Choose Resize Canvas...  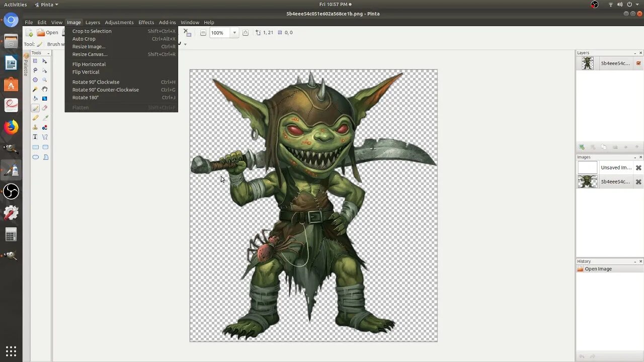tap(121, 54)
